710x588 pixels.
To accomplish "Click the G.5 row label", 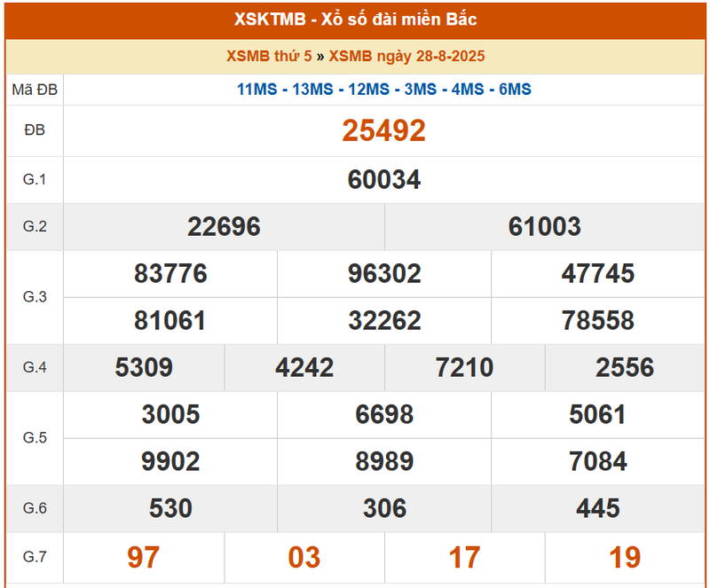I will pyautogui.click(x=35, y=438).
